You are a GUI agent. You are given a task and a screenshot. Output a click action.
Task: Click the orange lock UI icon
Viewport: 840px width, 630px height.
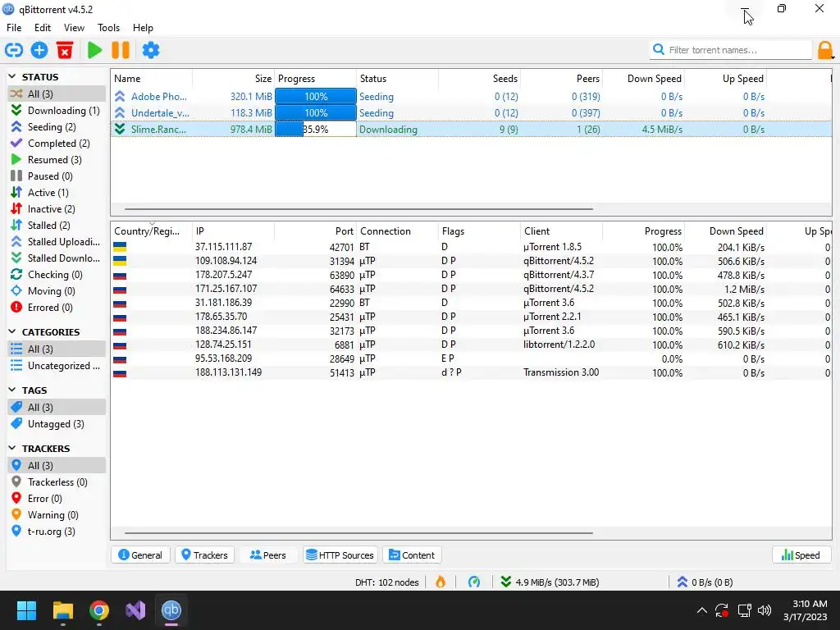click(825, 50)
